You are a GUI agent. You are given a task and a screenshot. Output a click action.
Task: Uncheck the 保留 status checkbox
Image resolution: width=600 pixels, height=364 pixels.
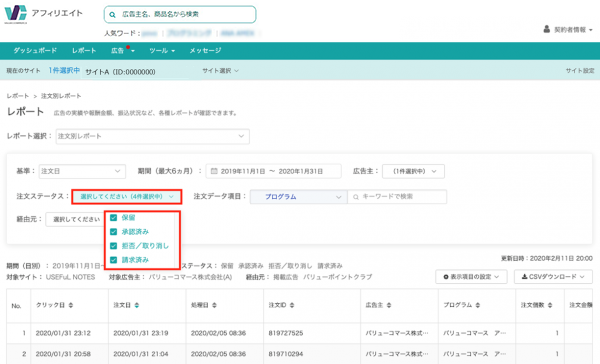pyautogui.click(x=113, y=218)
